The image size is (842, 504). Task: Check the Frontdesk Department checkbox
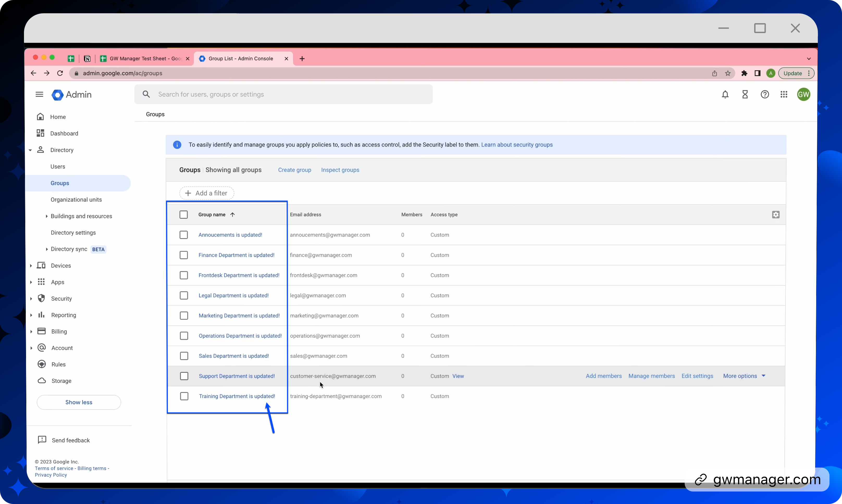(184, 275)
